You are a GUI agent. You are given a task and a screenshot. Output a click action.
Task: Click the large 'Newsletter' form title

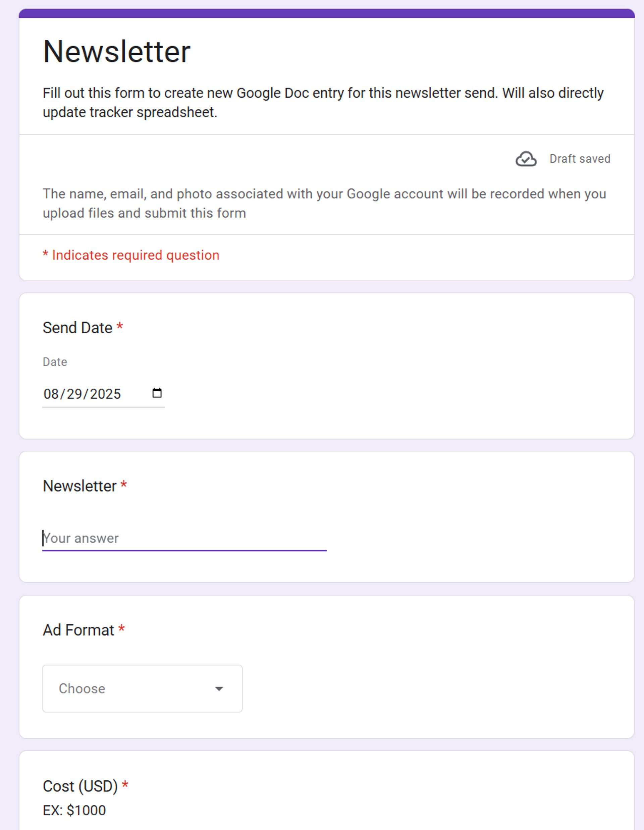pyautogui.click(x=117, y=52)
